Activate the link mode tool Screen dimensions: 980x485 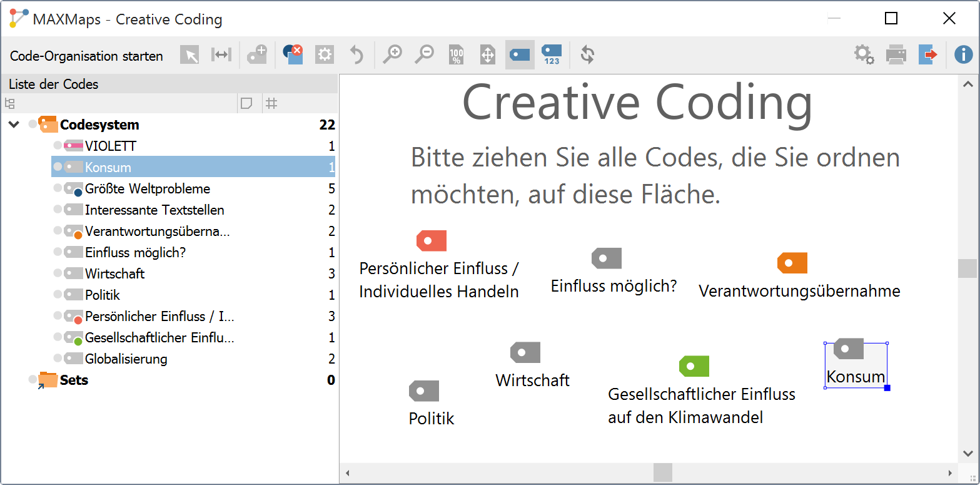click(221, 55)
